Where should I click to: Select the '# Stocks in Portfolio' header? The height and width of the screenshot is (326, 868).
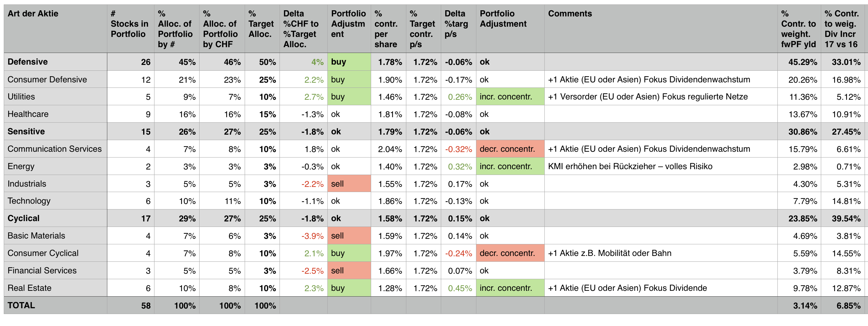point(130,24)
